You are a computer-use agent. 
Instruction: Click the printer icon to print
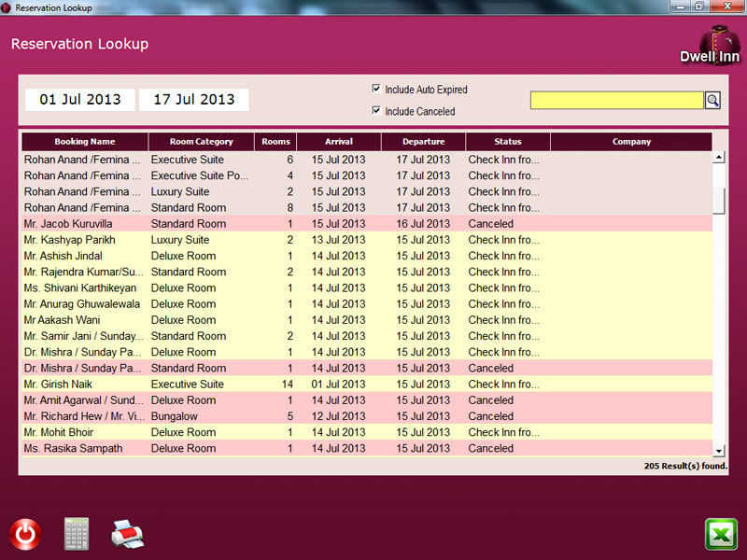pos(128,534)
